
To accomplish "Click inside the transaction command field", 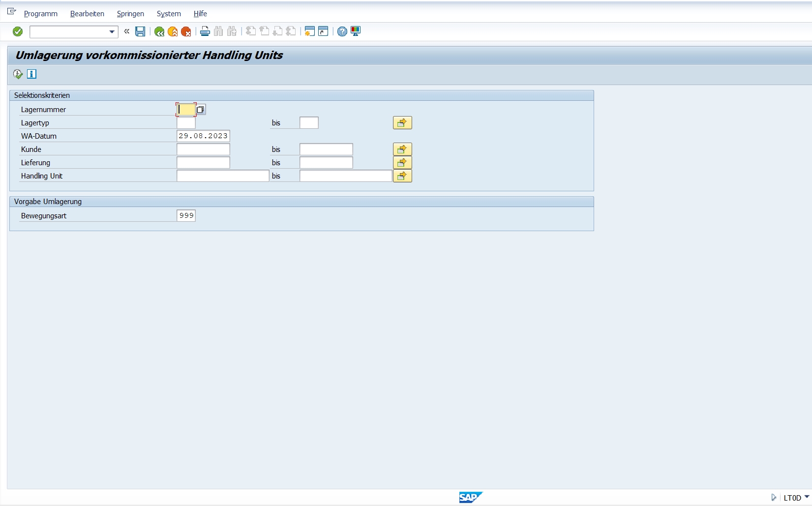I will point(69,32).
